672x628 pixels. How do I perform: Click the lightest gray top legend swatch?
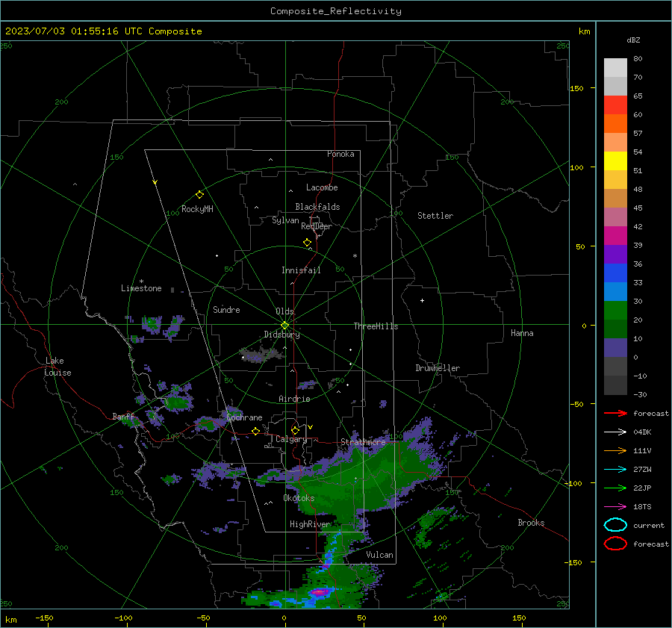(615, 68)
